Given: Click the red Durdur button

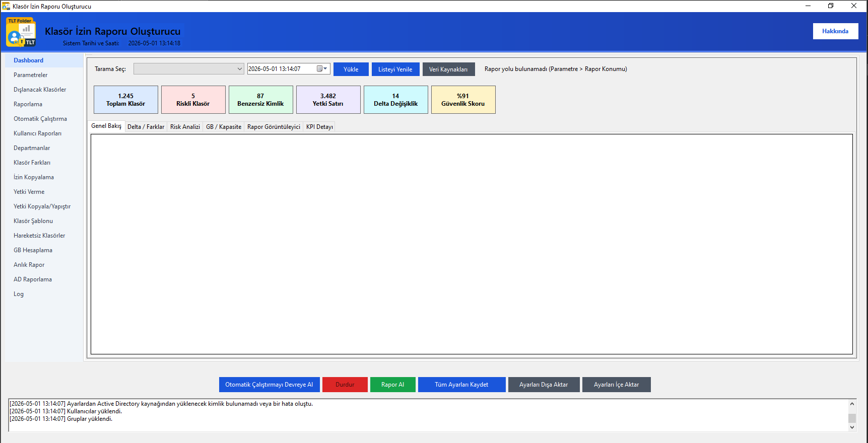Looking at the screenshot, I should pos(345,385).
